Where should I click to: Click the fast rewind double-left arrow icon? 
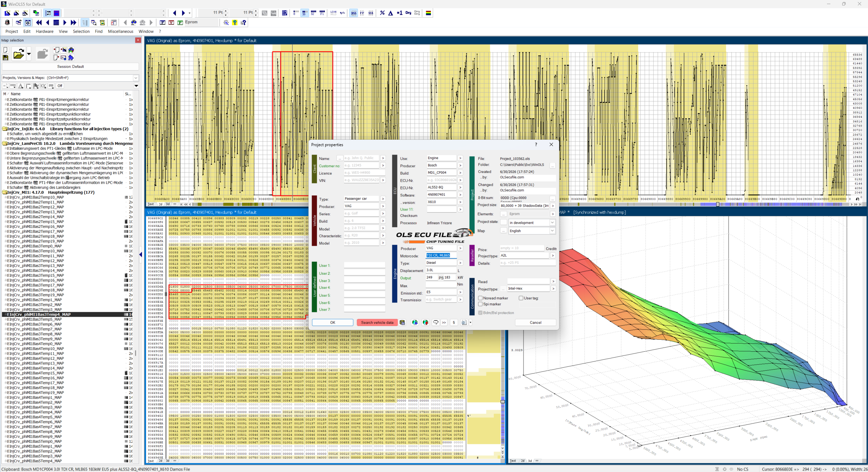(39, 22)
